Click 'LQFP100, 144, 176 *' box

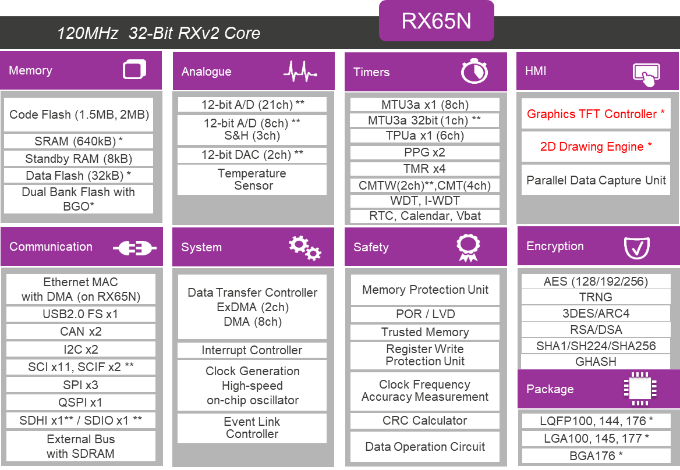tap(596, 421)
